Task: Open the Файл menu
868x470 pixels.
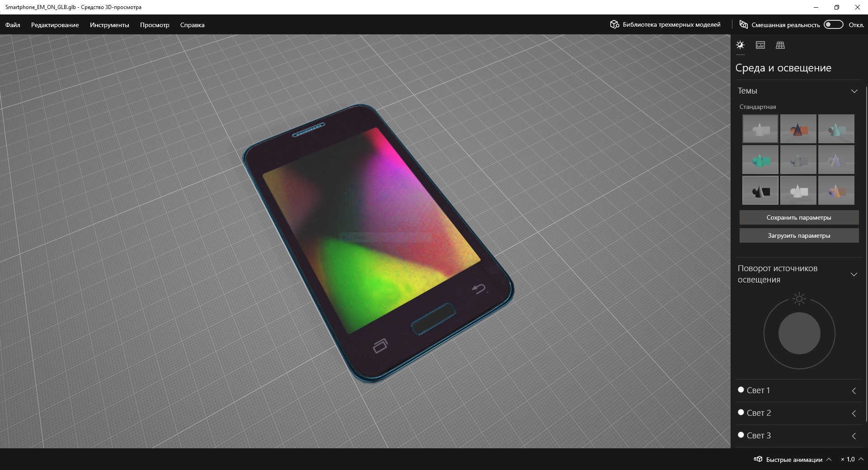Action: coord(13,25)
